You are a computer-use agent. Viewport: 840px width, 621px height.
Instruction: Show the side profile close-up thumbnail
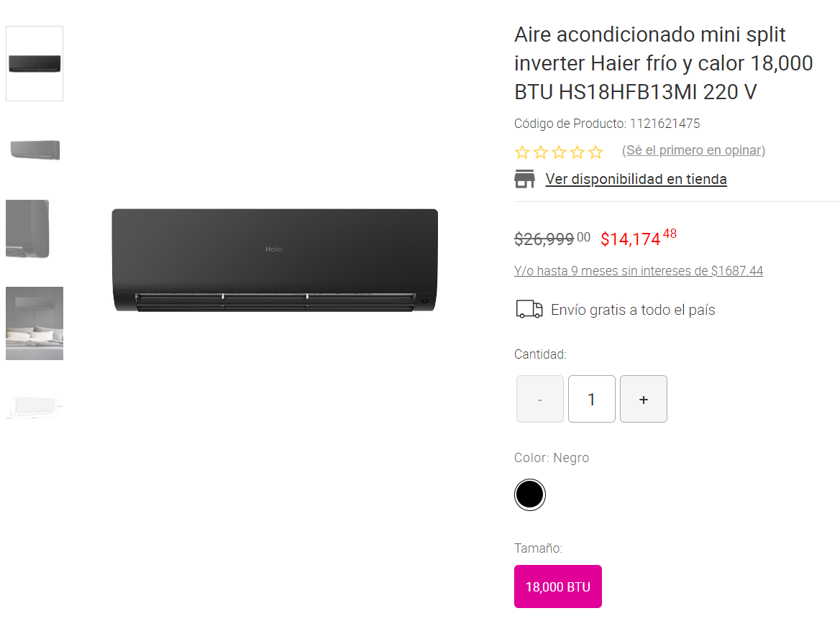click(27, 229)
